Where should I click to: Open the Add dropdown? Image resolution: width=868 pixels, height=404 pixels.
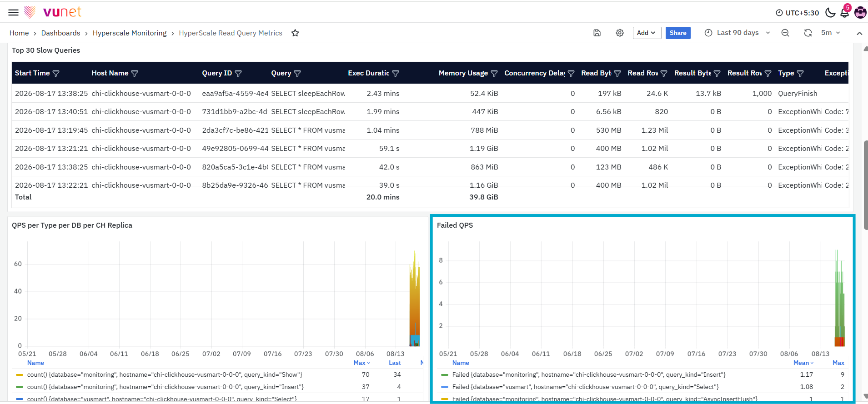(647, 33)
